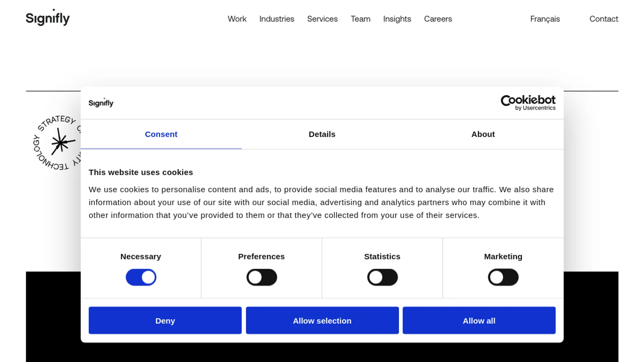Viewport: 644px width, 362px height.
Task: Open the Work menu item
Action: tap(237, 19)
